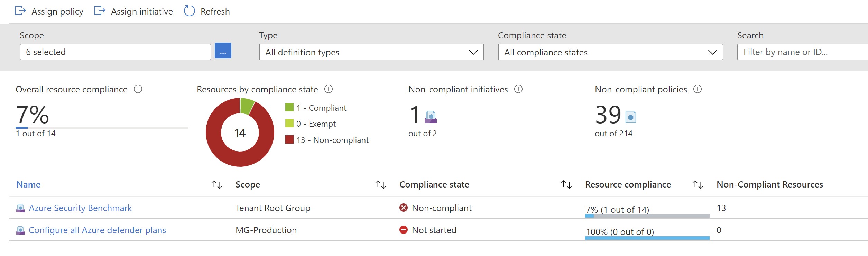The width and height of the screenshot is (868, 256).
Task: Click sort arrows next to Name column
Action: click(x=217, y=184)
